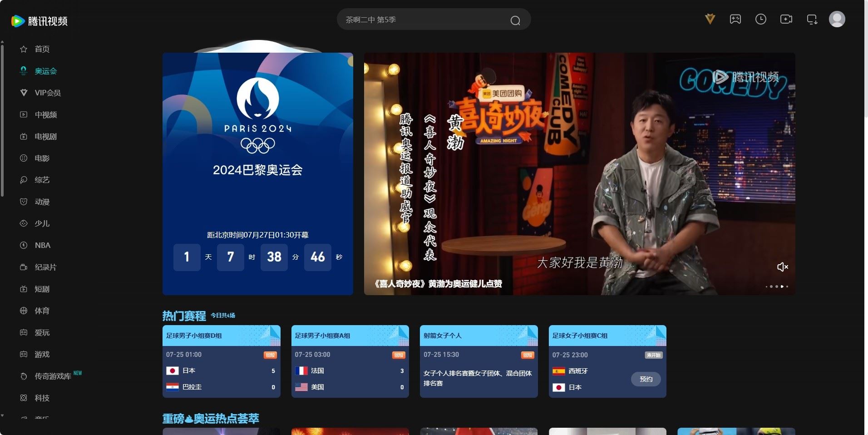Click the 今日共4场 label

pyautogui.click(x=223, y=316)
